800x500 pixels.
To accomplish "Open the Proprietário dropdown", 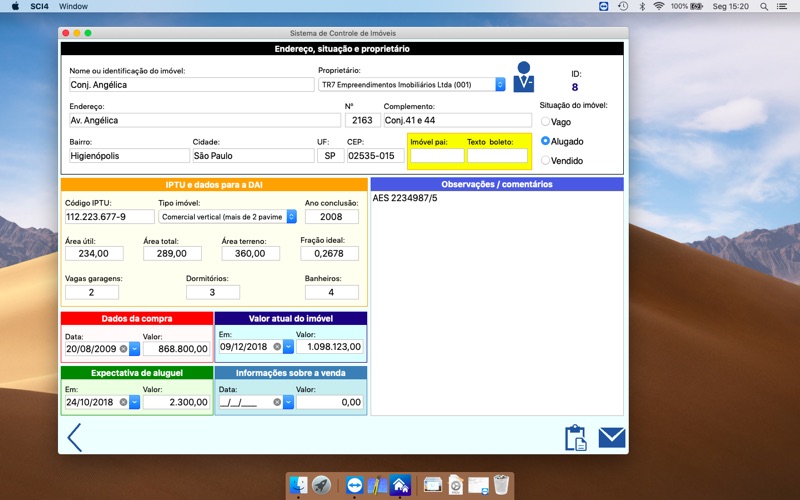I will (x=412, y=85).
